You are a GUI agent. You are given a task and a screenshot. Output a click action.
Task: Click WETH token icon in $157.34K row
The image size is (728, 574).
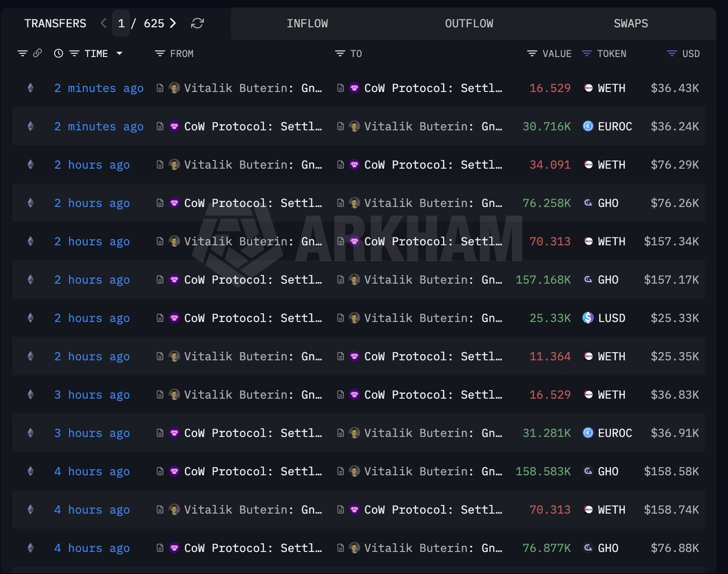(588, 241)
